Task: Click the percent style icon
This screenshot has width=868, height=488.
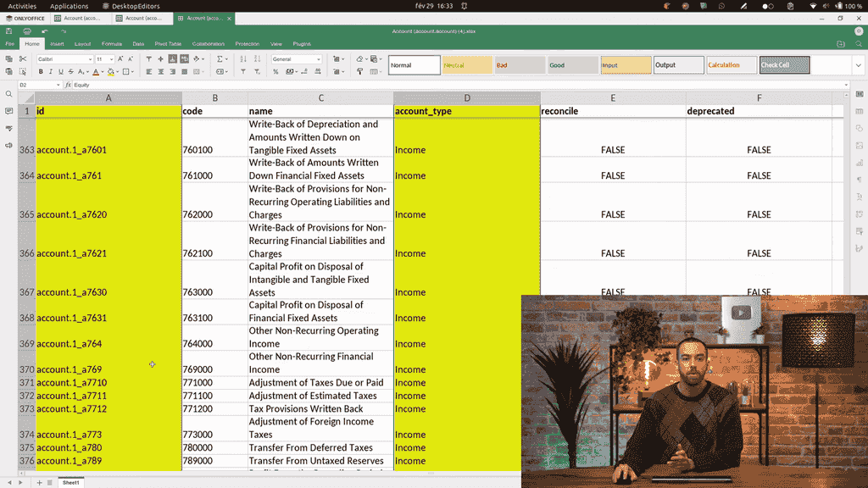Action: pyautogui.click(x=275, y=72)
